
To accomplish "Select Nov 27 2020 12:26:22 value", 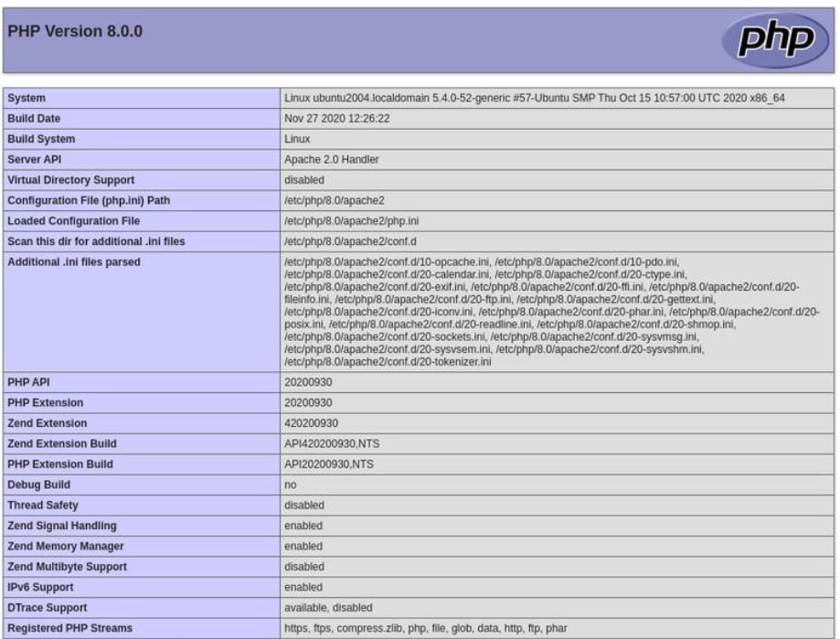I will (x=337, y=118).
